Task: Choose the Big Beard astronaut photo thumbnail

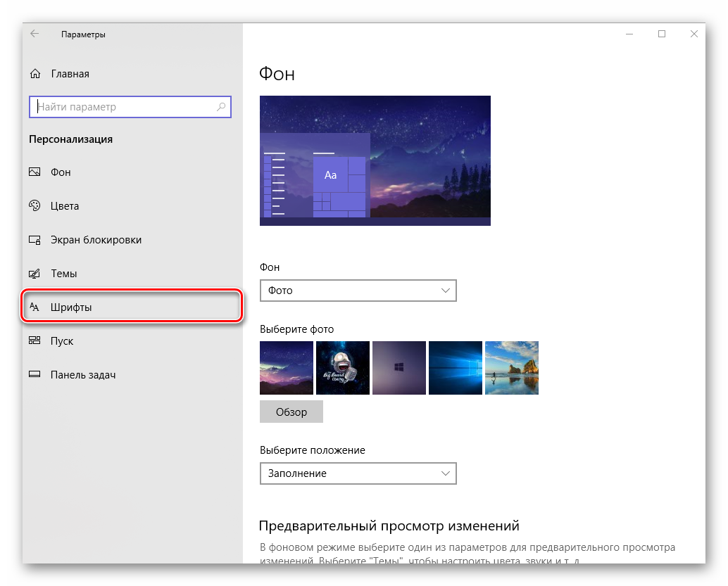Action: (343, 368)
